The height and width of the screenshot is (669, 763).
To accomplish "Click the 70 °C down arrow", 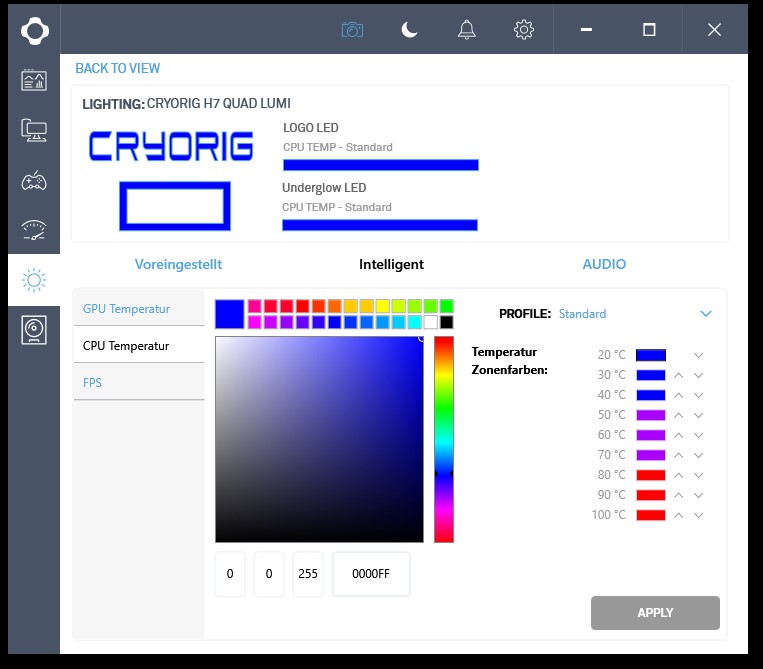I will [x=698, y=455].
